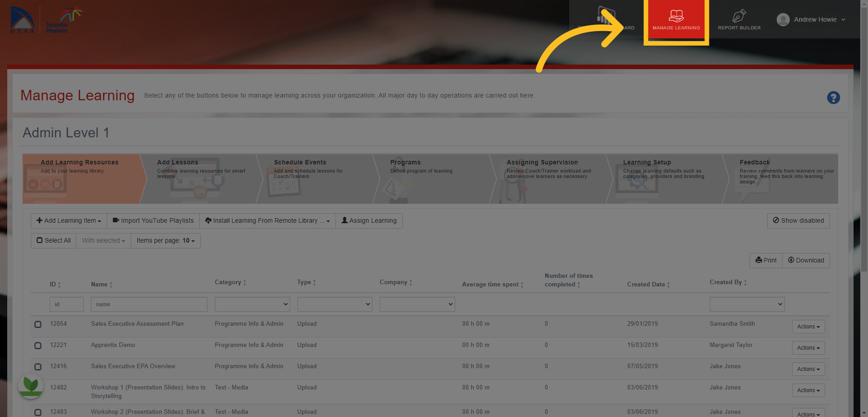Open the Created By filter dropdown

747,304
